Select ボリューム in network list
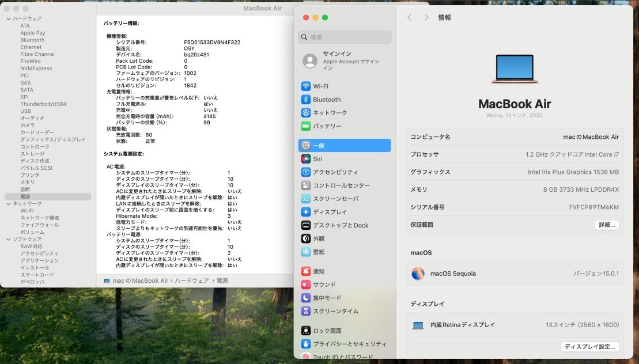Image resolution: width=639 pixels, height=364 pixels. click(32, 232)
